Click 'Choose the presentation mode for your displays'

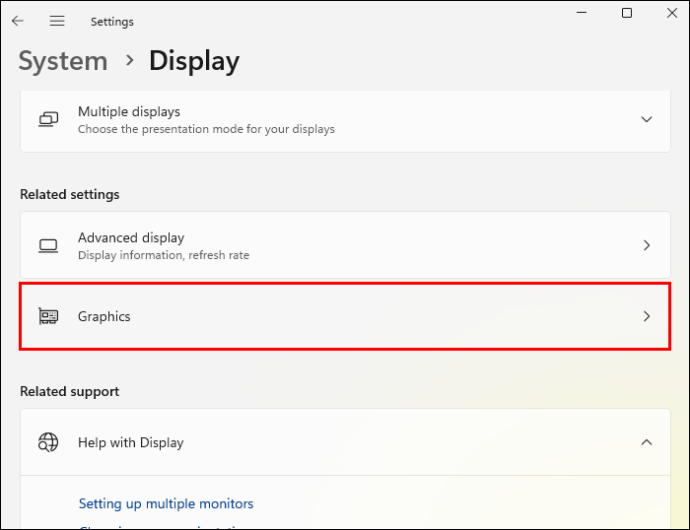click(x=206, y=129)
